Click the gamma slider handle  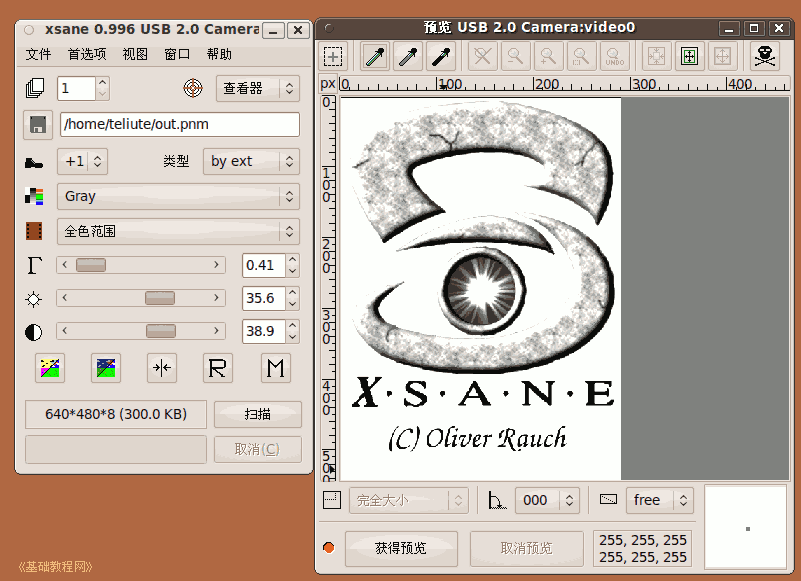click(x=91, y=265)
